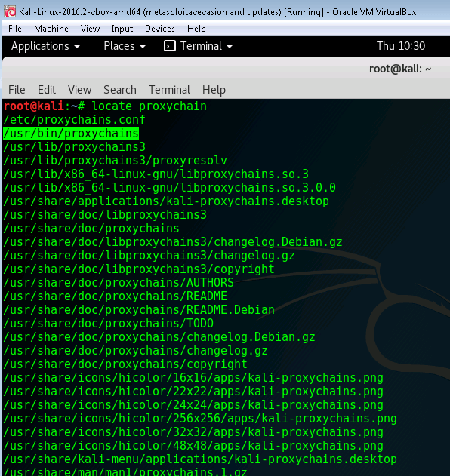The image size is (450, 476).
Task: Open the terminal window File menu
Action: point(17,90)
